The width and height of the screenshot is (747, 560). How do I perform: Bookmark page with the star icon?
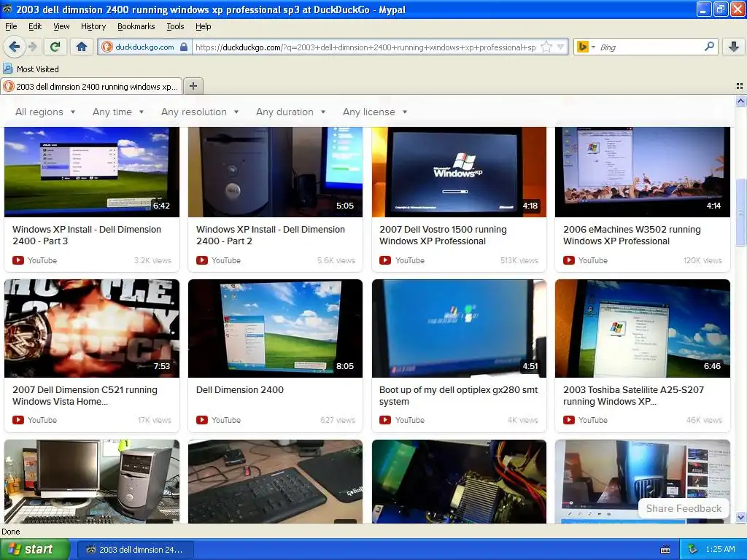pyautogui.click(x=546, y=47)
